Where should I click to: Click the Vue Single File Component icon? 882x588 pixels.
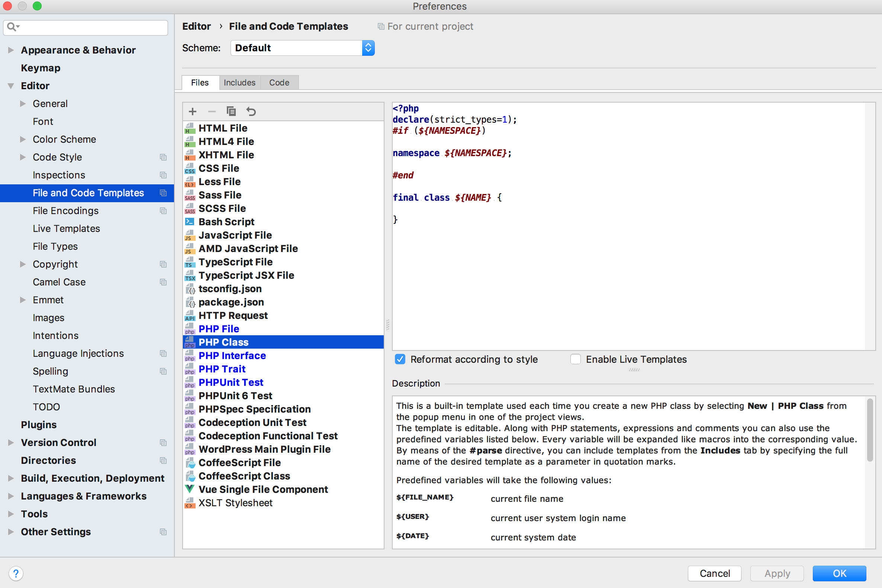click(190, 489)
